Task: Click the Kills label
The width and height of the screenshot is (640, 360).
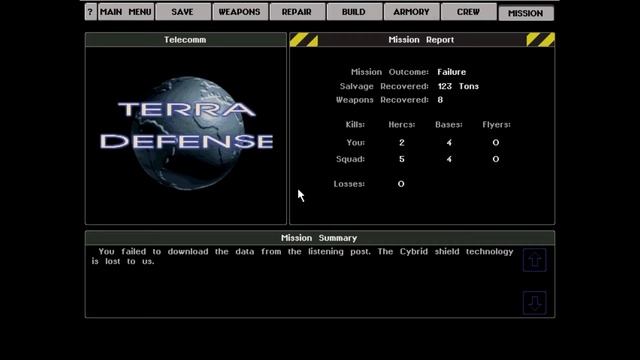Action: [x=355, y=124]
